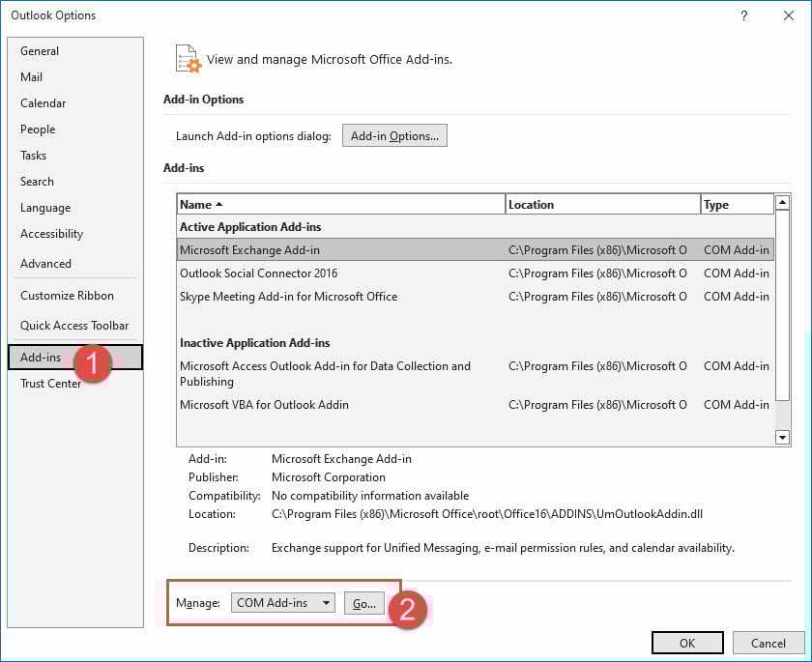The image size is (812, 662).
Task: Click COM Add-in type of Microsoft VBA Addin
Action: tap(737, 405)
